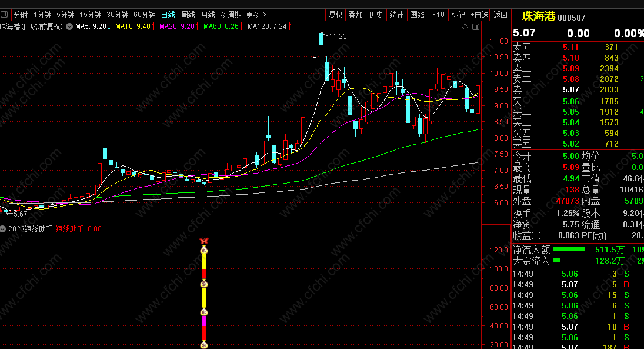Click the stock code 000507
This screenshot has width=644, height=349.
[571, 18]
